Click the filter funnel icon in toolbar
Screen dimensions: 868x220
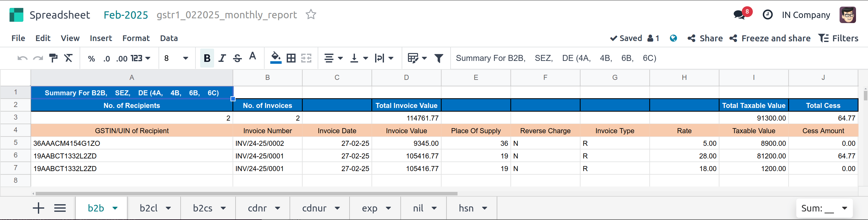[x=438, y=58]
